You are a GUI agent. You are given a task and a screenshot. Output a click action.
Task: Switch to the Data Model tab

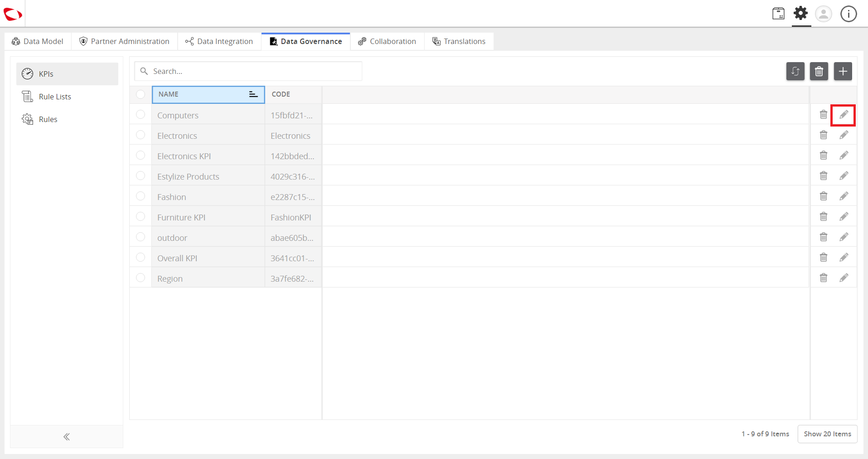tap(38, 41)
